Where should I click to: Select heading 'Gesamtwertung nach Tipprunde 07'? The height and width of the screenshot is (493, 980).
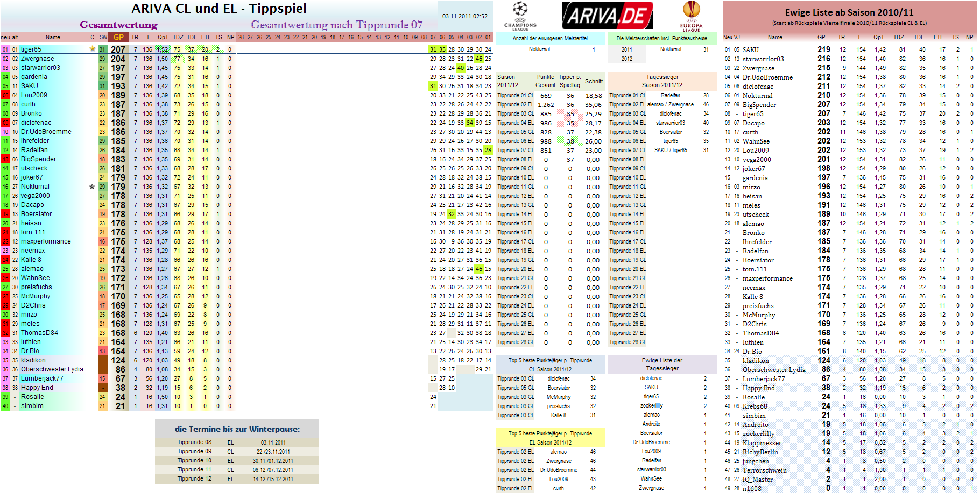pyautogui.click(x=336, y=25)
